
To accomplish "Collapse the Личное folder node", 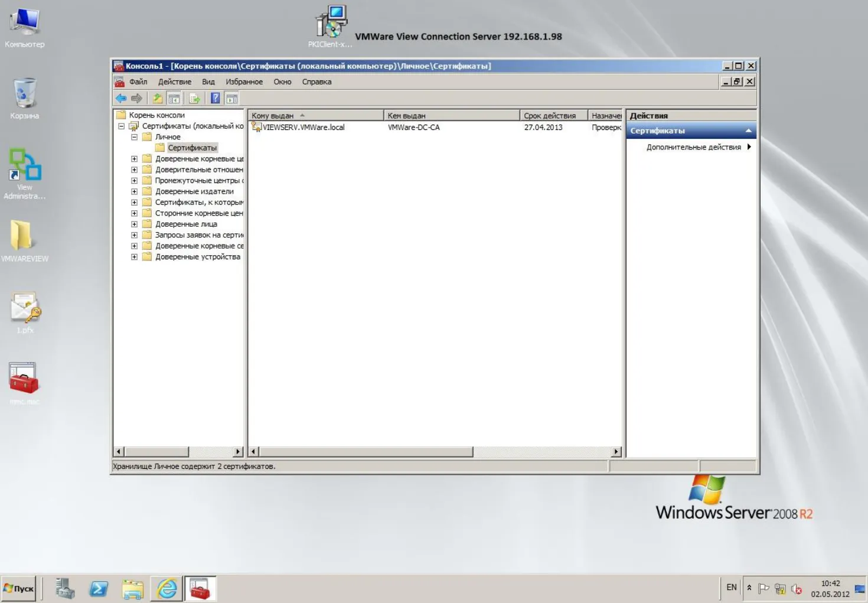I will (134, 137).
